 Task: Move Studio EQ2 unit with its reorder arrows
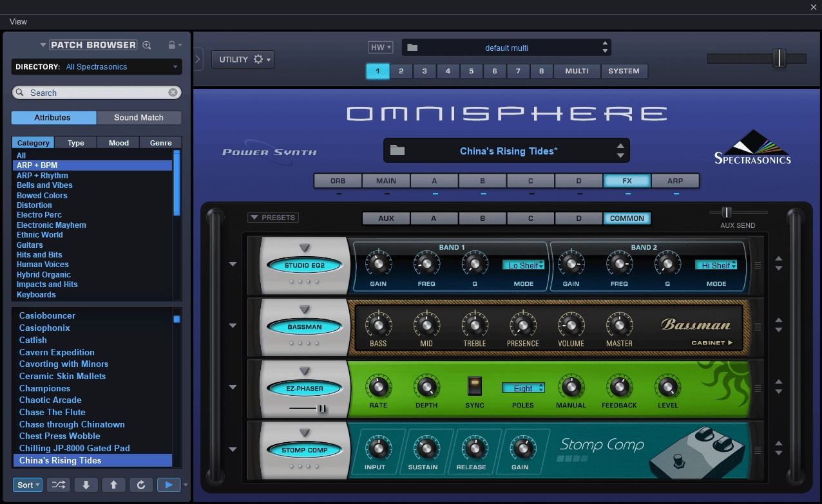pyautogui.click(x=779, y=263)
